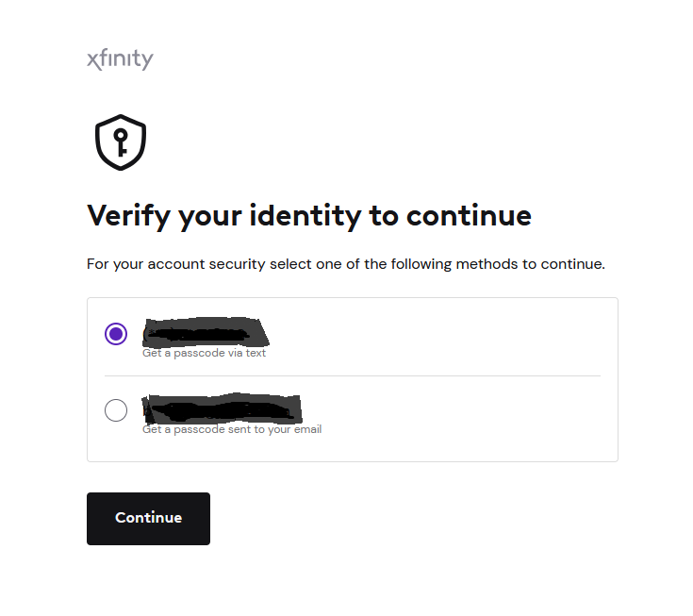Click the account security instruction sentence
This screenshot has width=693, height=616.
pyautogui.click(x=346, y=264)
